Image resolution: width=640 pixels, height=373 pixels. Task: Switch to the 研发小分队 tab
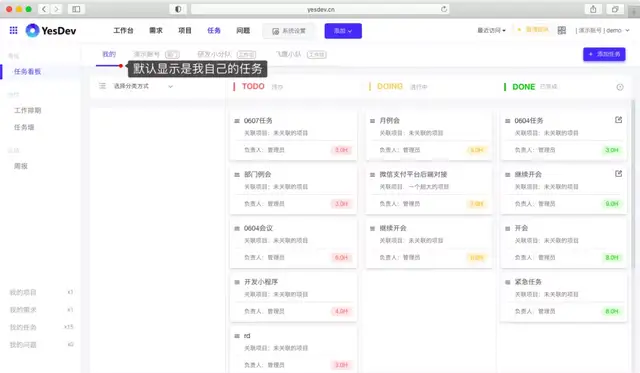tap(227, 54)
